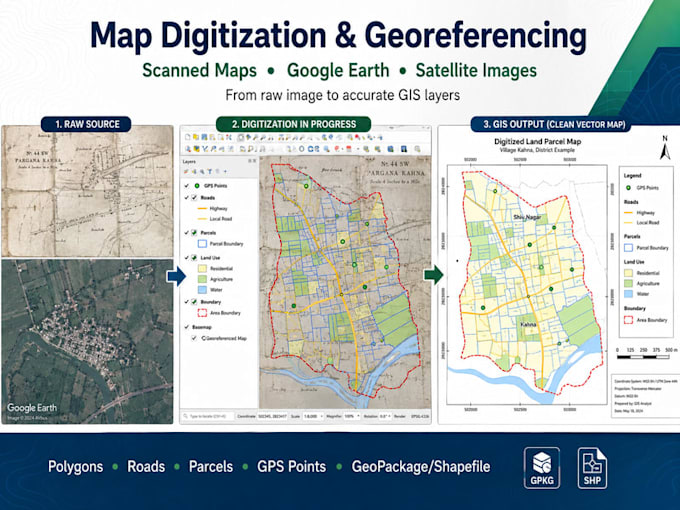This screenshot has width=680, height=510.
Task: Uncheck the Boundary layer group checkbox
Action: pyautogui.click(x=194, y=302)
